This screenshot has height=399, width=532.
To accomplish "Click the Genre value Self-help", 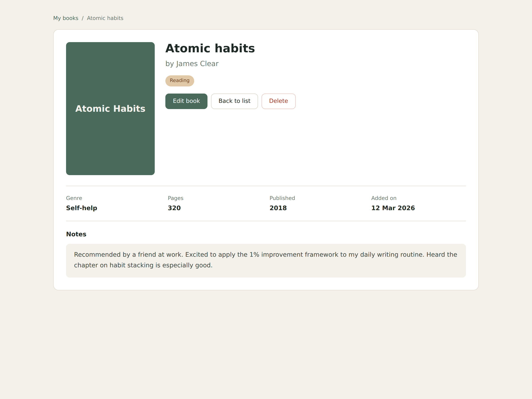I will (82, 208).
